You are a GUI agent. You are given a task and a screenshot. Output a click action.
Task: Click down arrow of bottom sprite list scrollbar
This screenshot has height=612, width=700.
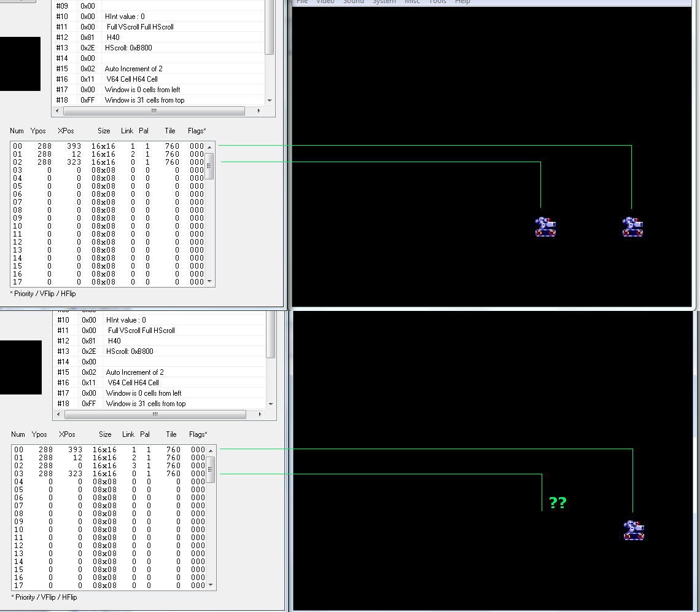(211, 585)
